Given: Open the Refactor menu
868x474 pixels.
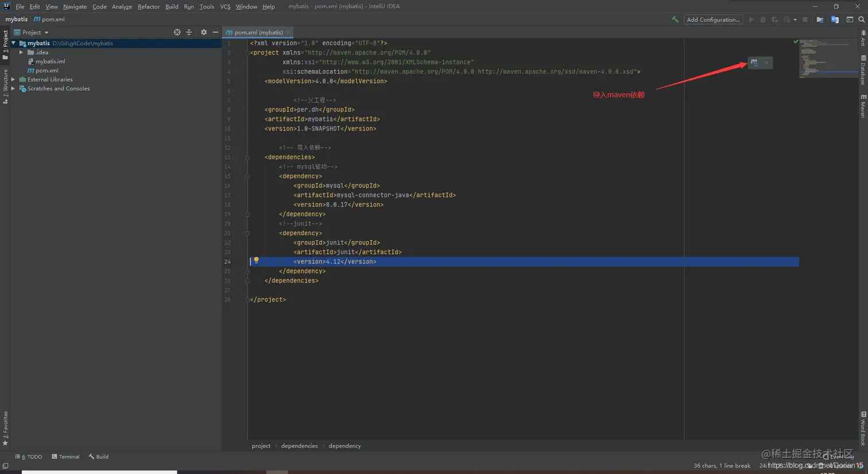Looking at the screenshot, I should pyautogui.click(x=149, y=6).
